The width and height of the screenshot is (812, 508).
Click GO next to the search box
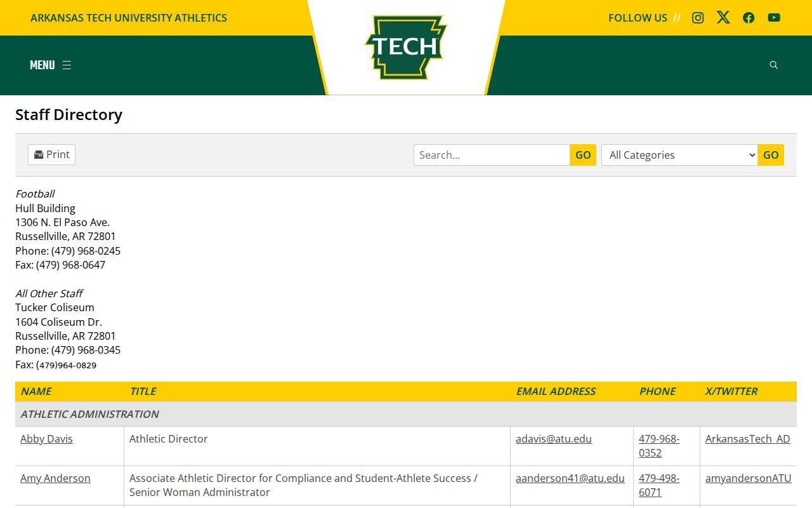[583, 155]
